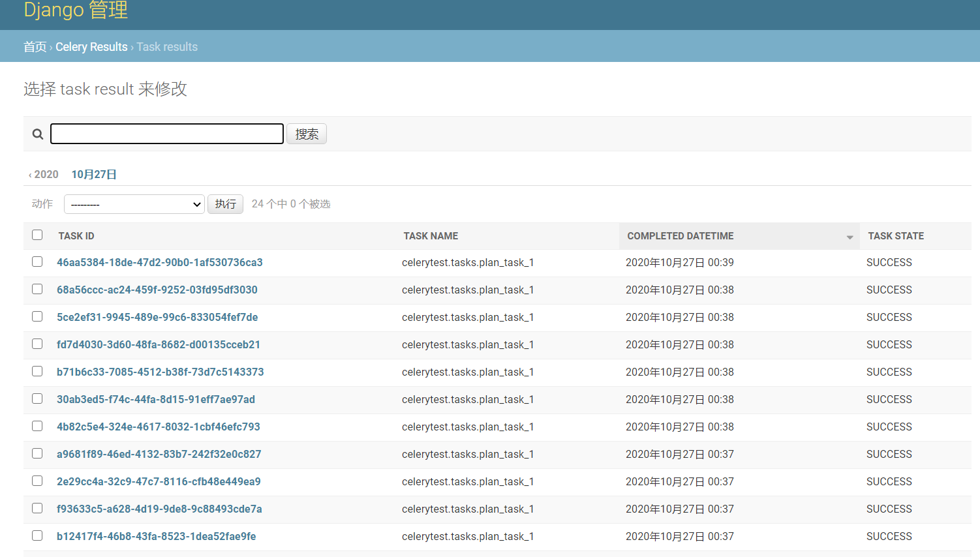
Task: Select all tasks using header checkbox
Action: click(x=37, y=235)
